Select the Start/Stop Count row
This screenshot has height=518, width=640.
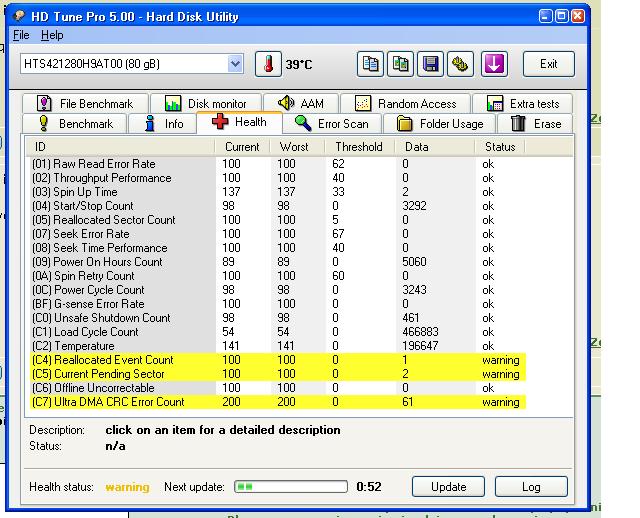[x=278, y=206]
